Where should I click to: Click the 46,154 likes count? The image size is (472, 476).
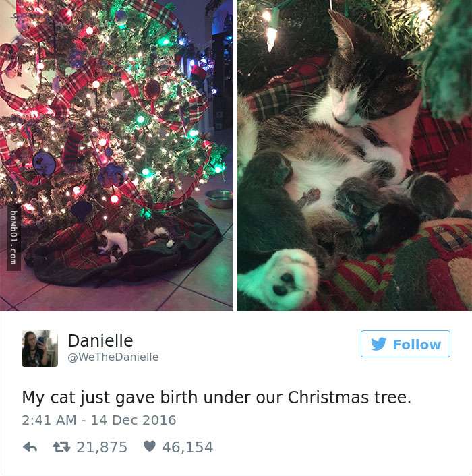(x=187, y=447)
